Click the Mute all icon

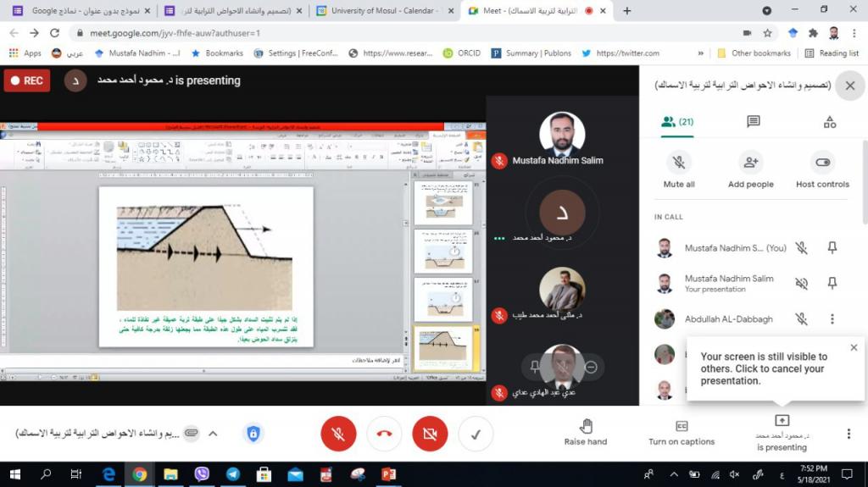click(x=679, y=163)
